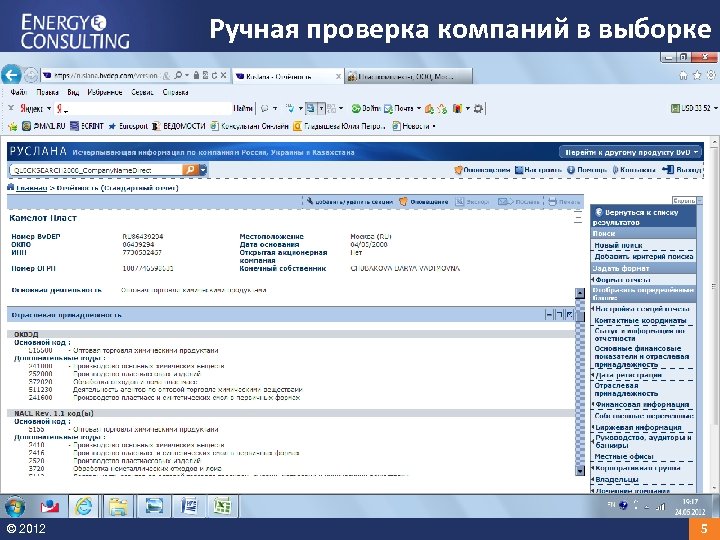Click the network signal icon in system tray
The height and width of the screenshot is (540, 720).
tap(660, 507)
